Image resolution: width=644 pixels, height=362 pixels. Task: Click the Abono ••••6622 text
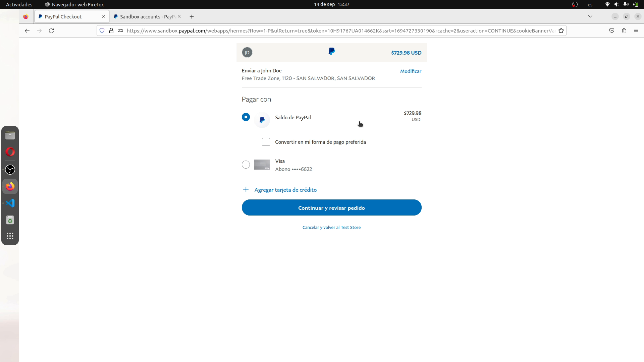[x=293, y=169]
